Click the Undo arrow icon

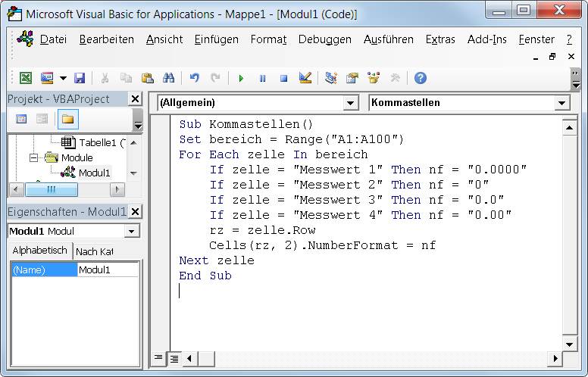tap(195, 78)
